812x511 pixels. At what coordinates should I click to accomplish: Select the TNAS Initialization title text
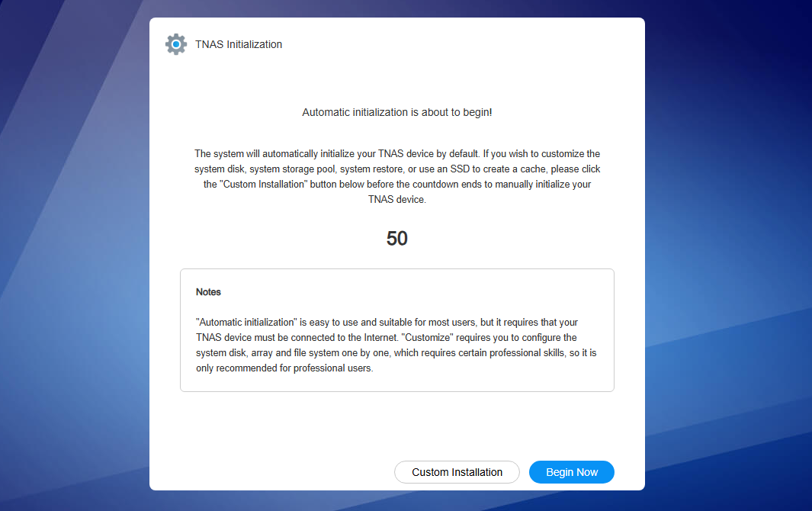pos(238,44)
